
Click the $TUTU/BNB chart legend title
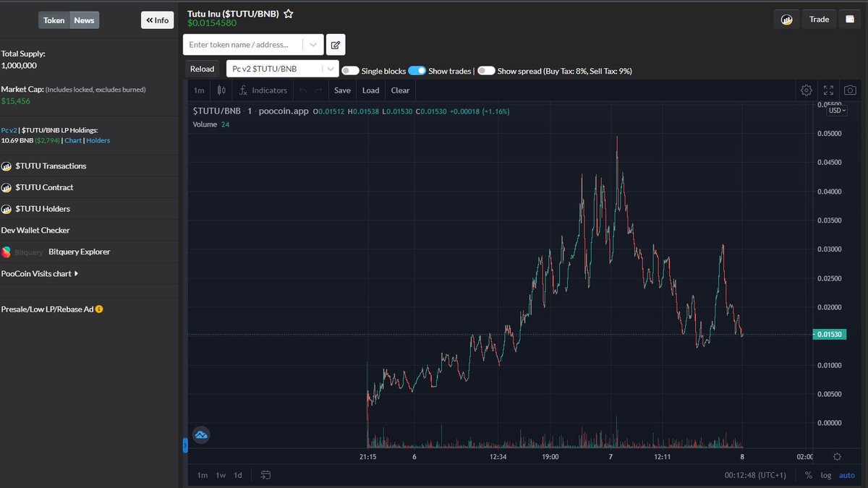pyautogui.click(x=217, y=111)
